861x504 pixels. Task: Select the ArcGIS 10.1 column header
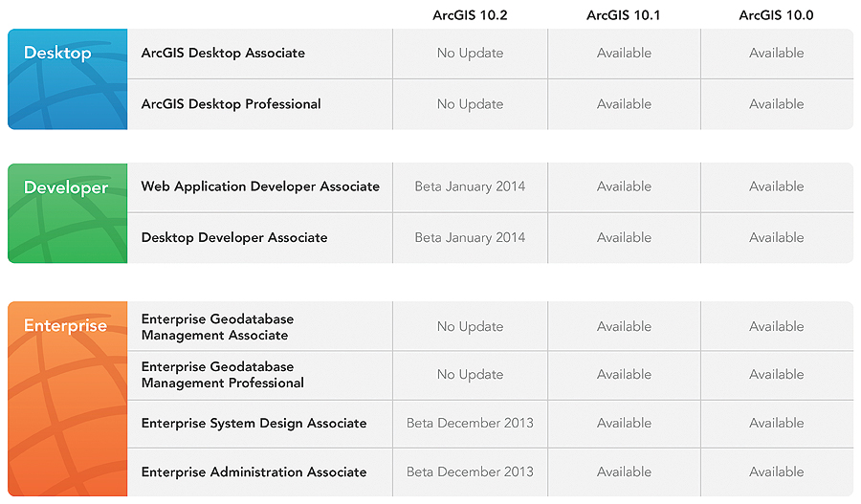coord(624,15)
